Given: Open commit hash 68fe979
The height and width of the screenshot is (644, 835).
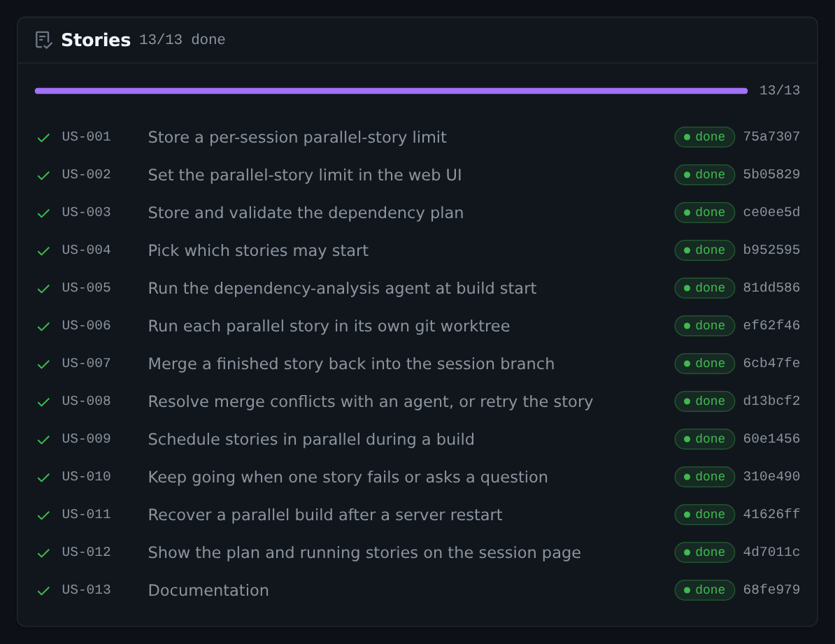Looking at the screenshot, I should (771, 590).
